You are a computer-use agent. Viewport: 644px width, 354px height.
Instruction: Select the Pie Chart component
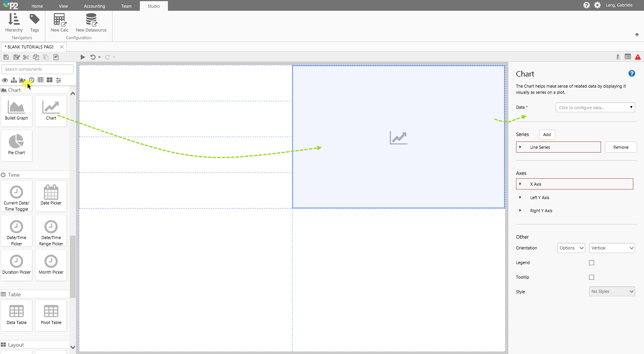[17, 146]
